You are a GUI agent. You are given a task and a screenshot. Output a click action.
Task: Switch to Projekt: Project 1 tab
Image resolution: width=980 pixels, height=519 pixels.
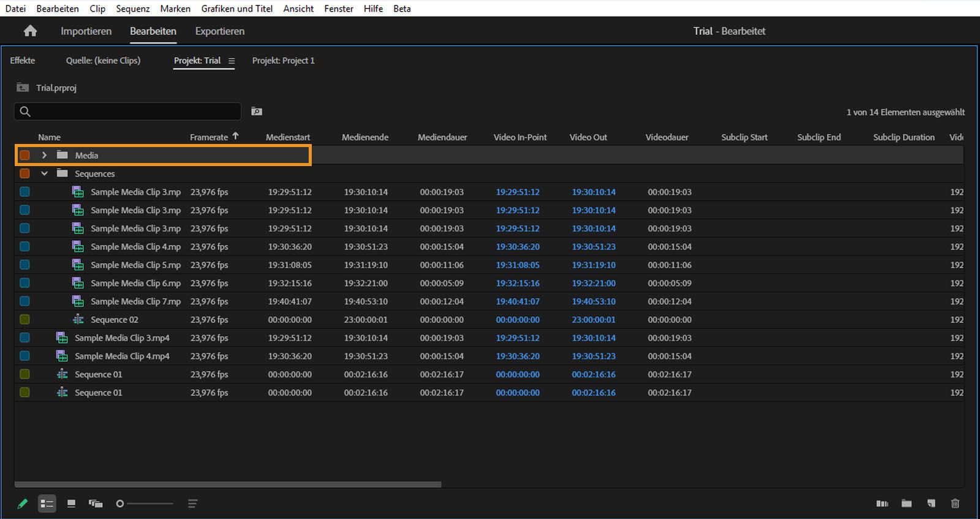coord(283,61)
